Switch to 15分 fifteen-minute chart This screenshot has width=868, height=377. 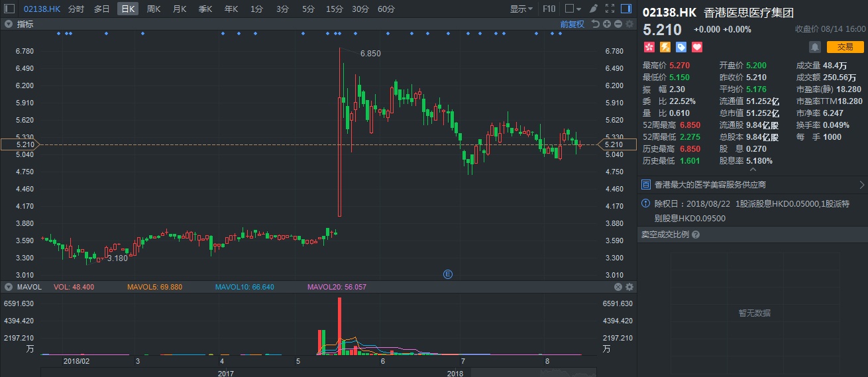335,9
